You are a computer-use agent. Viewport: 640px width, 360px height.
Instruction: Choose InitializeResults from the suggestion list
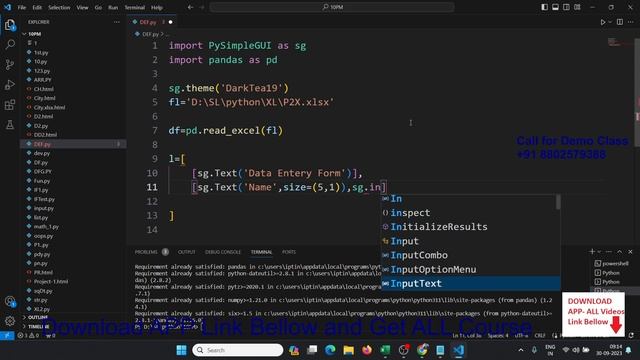pyautogui.click(x=471, y=227)
